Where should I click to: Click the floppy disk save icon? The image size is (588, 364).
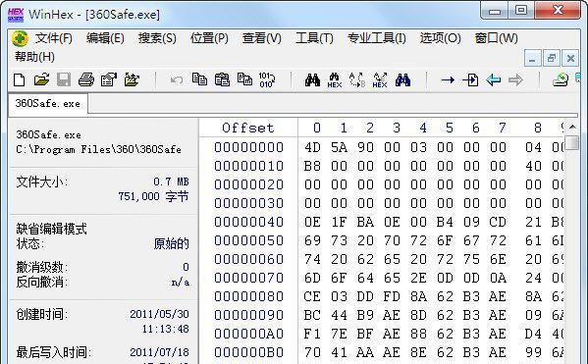pos(64,79)
